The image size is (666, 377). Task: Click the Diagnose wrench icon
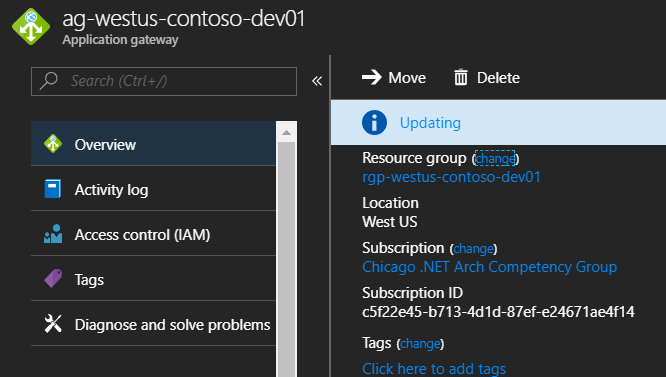pos(53,324)
